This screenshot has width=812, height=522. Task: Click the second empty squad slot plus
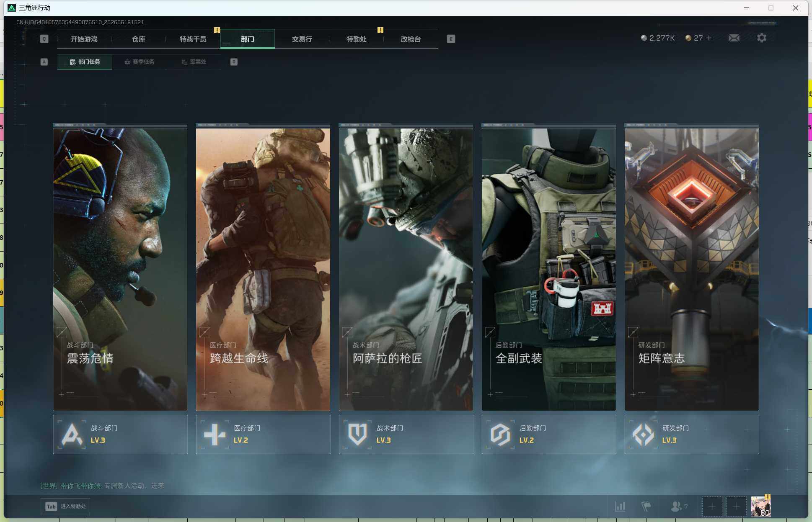pos(736,507)
